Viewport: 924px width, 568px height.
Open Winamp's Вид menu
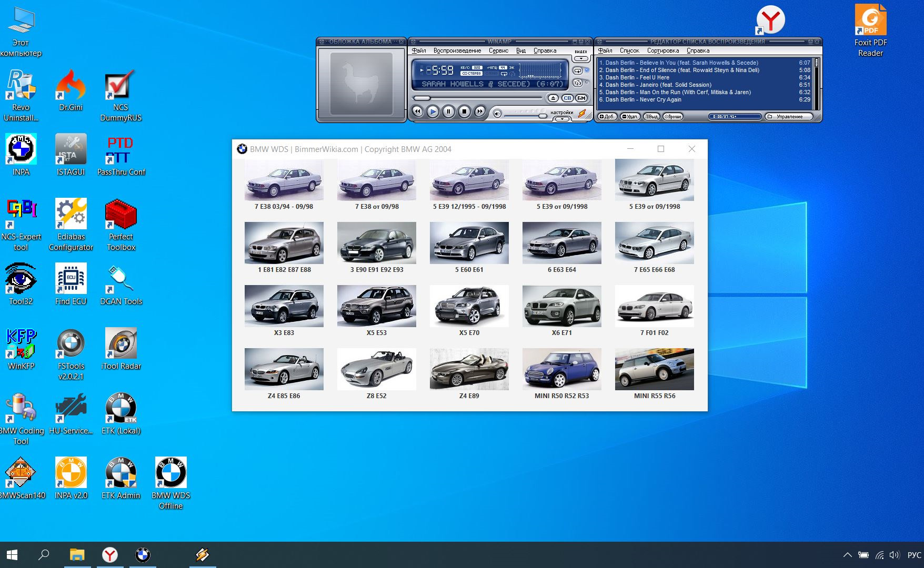point(521,50)
